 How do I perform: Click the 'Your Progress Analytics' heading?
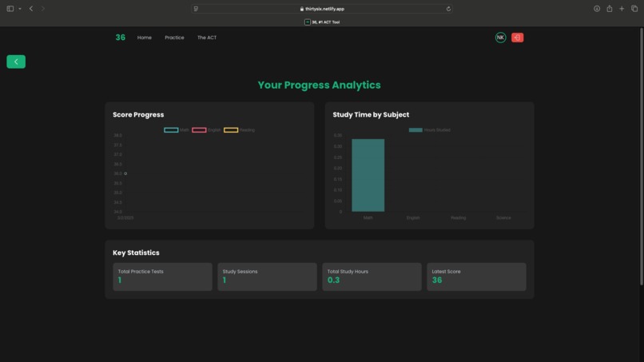pyautogui.click(x=319, y=85)
